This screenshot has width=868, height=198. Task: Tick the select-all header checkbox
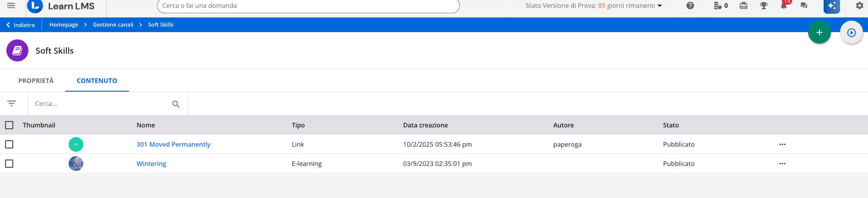tap(9, 125)
